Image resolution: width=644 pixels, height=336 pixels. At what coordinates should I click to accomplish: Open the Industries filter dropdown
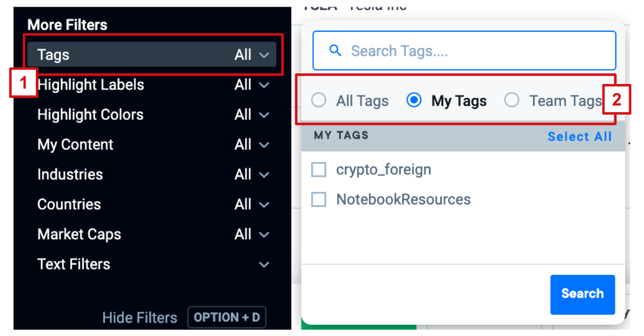coord(153,175)
